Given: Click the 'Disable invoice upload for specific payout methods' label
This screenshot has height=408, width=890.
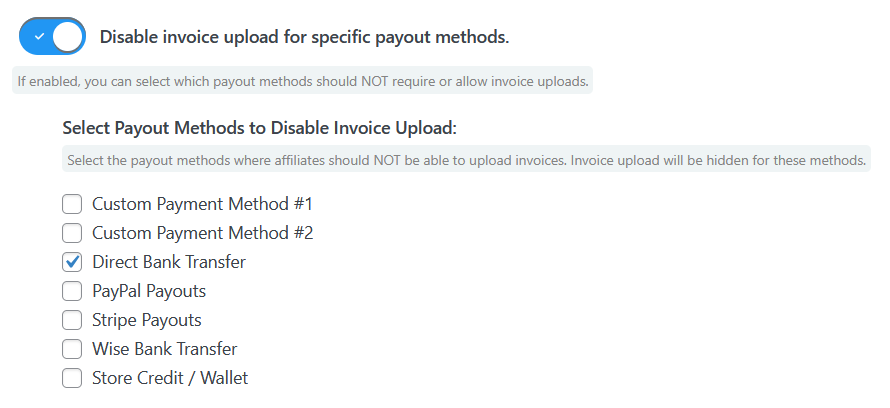Looking at the screenshot, I should [x=304, y=37].
